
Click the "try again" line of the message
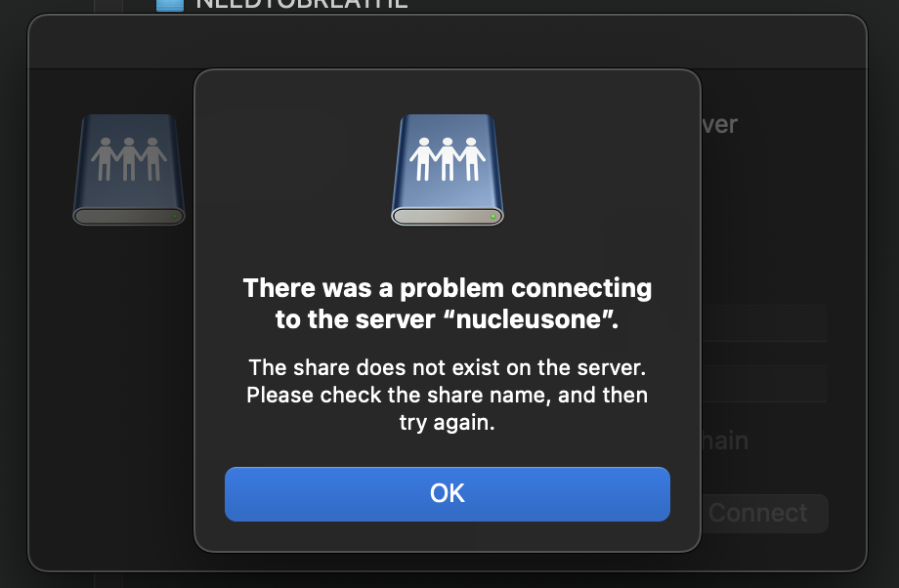coord(448,423)
